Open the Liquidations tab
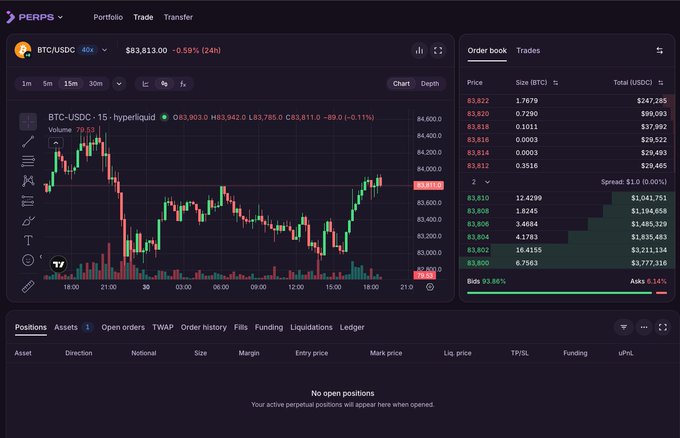The width and height of the screenshot is (680, 438). (311, 327)
